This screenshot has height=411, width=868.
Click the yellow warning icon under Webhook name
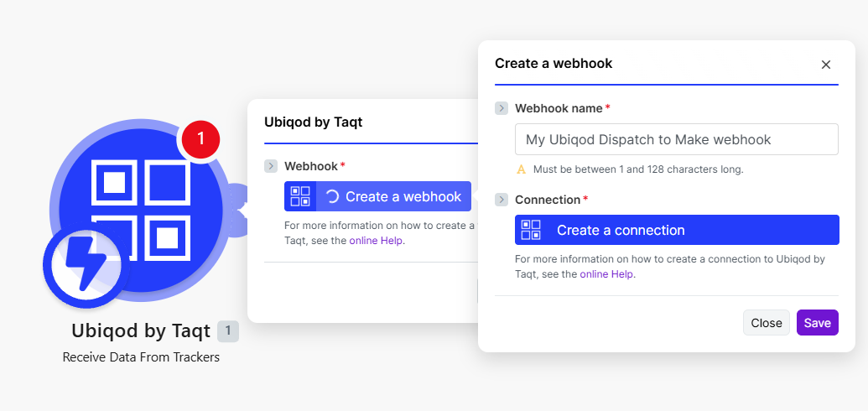(x=521, y=169)
